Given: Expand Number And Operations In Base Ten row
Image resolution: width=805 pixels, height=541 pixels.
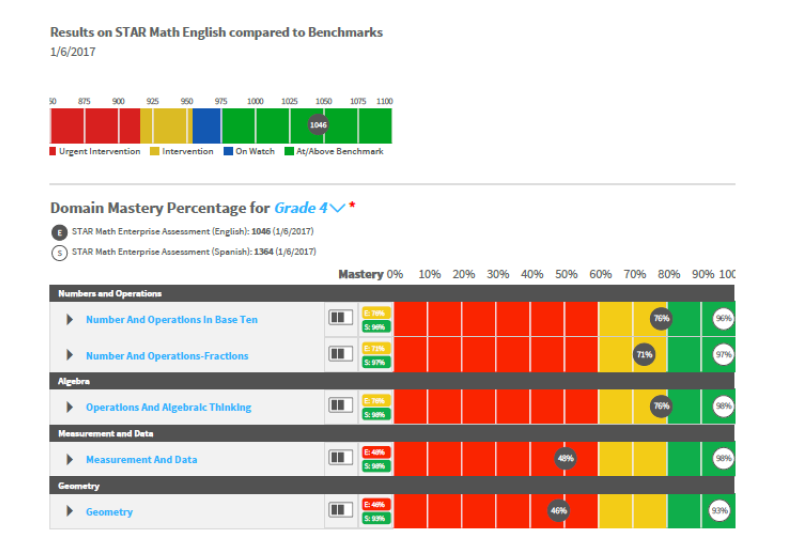Looking at the screenshot, I should (x=69, y=319).
